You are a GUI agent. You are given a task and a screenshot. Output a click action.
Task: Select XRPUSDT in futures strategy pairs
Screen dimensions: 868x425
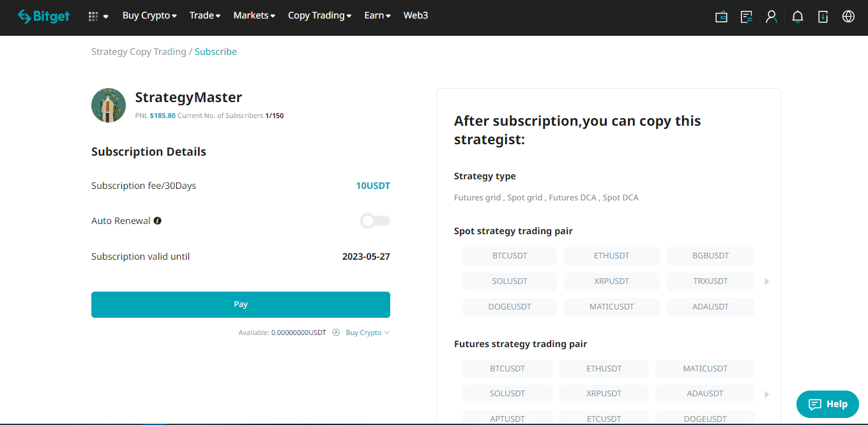pyautogui.click(x=604, y=394)
